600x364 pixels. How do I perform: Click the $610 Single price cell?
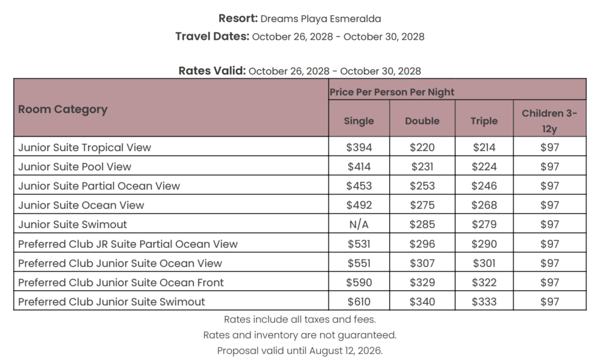click(x=359, y=302)
